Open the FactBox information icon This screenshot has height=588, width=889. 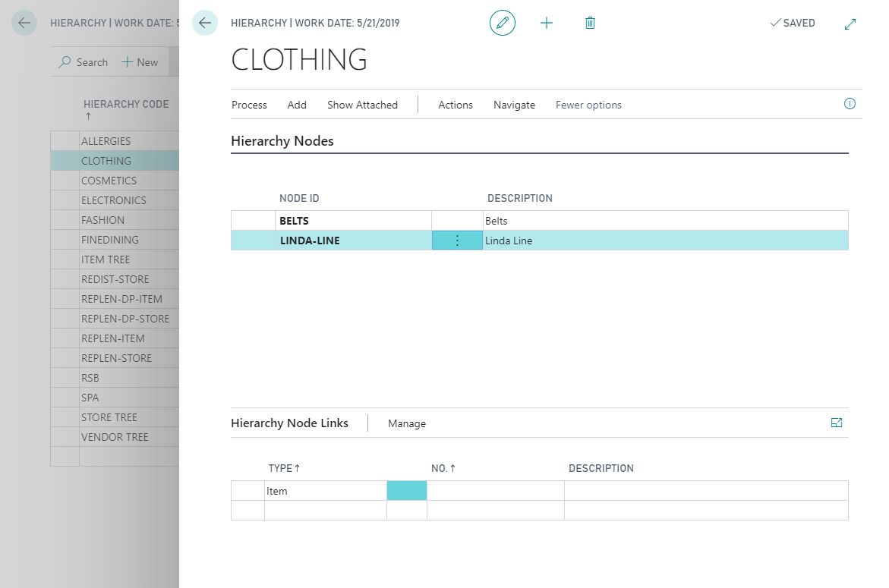[850, 104]
